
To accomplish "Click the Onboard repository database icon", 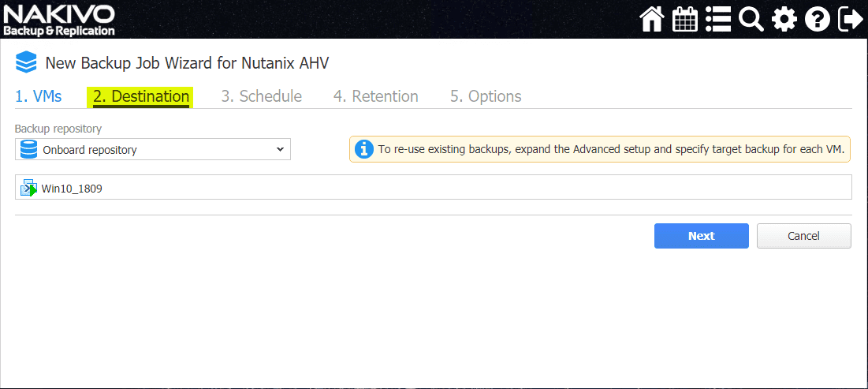I will pyautogui.click(x=29, y=149).
